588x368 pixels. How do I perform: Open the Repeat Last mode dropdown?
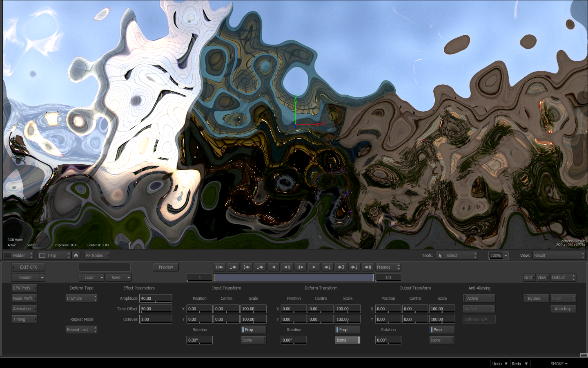82,330
